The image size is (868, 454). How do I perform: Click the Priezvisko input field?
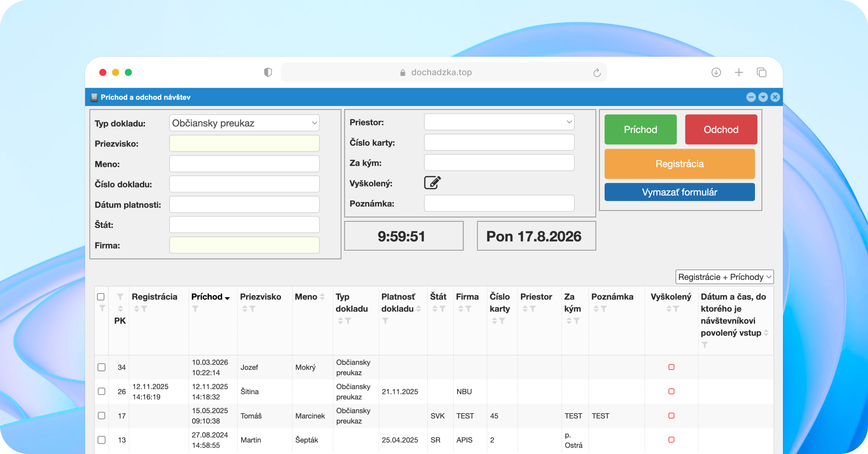[244, 144]
